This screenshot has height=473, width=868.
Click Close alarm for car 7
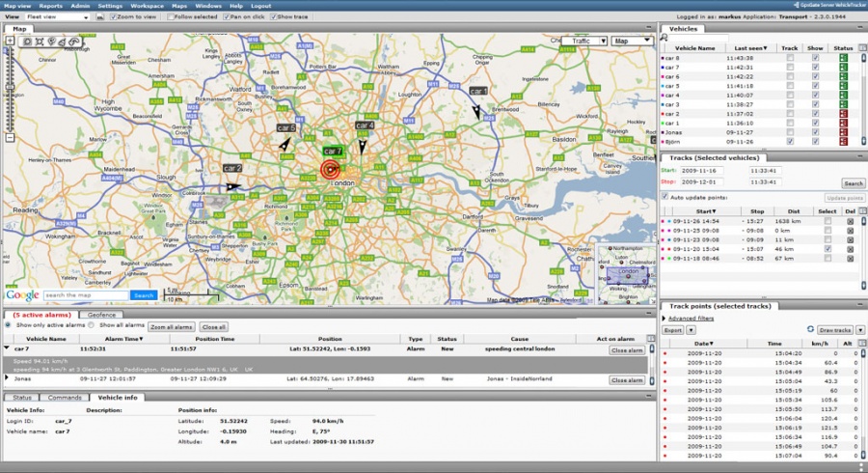pyautogui.click(x=627, y=350)
